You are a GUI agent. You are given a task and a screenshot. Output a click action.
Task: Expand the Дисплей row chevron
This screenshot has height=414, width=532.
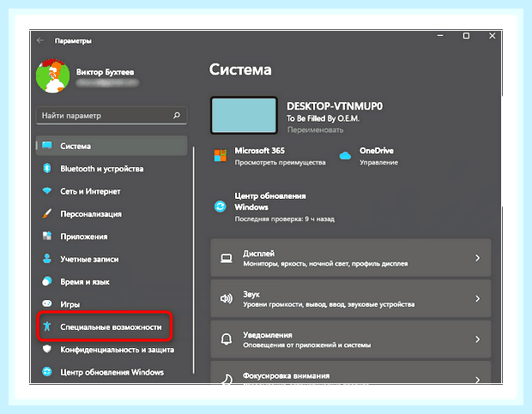tap(478, 258)
